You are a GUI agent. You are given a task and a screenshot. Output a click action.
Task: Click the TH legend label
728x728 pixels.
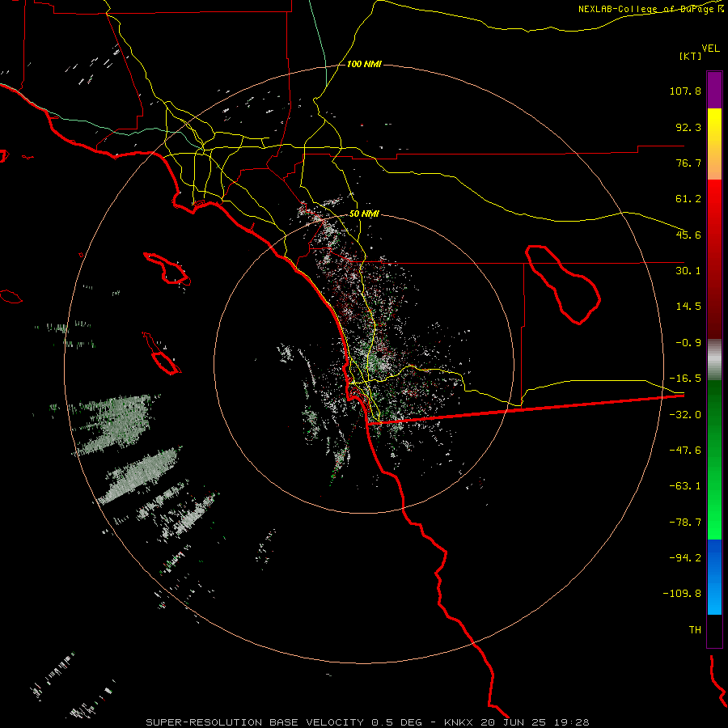(x=695, y=630)
